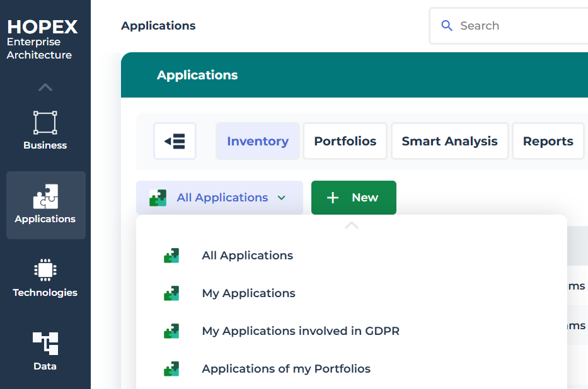588x389 pixels.
Task: Choose My Applications involved in GDPR
Action: (x=301, y=331)
